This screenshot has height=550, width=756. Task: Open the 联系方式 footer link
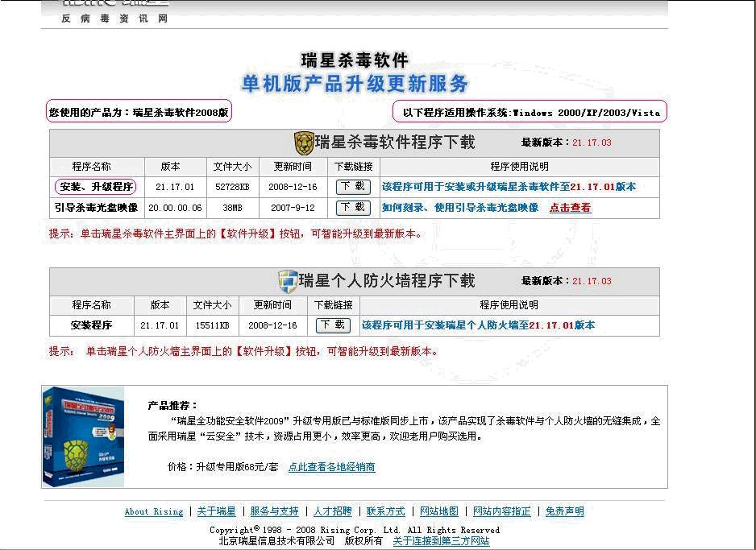point(386,511)
